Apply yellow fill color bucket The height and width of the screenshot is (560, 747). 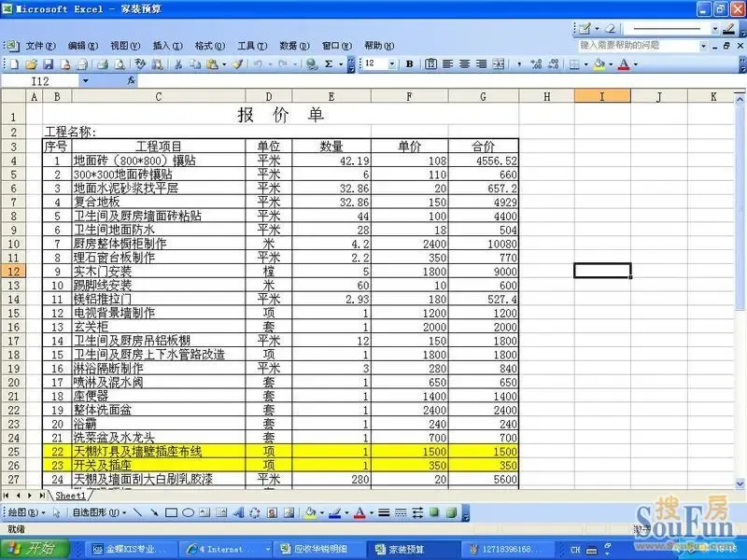[599, 63]
